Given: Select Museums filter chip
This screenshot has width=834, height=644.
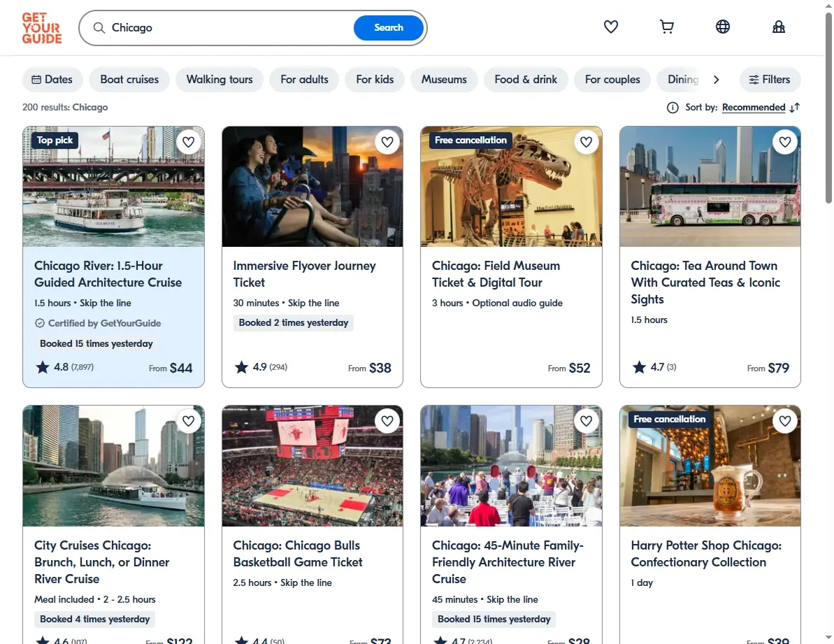Looking at the screenshot, I should 444,79.
